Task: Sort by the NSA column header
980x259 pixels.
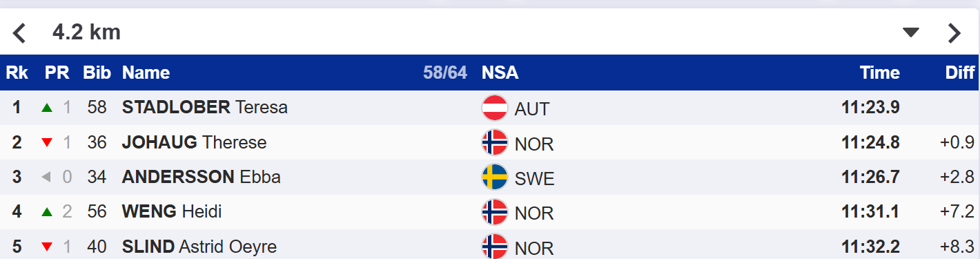Action: pos(500,73)
